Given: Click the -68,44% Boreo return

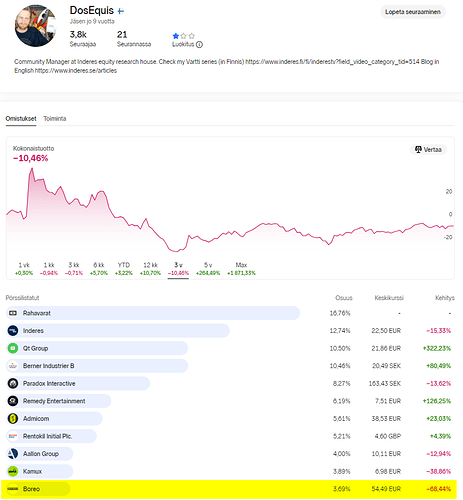Looking at the screenshot, I should click(439, 489).
